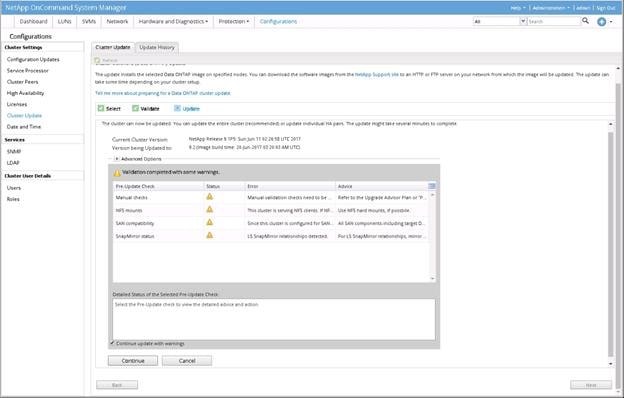Viewport: 624px width, 398px height.
Task: Open the Dashboard menu
Action: coord(33,21)
